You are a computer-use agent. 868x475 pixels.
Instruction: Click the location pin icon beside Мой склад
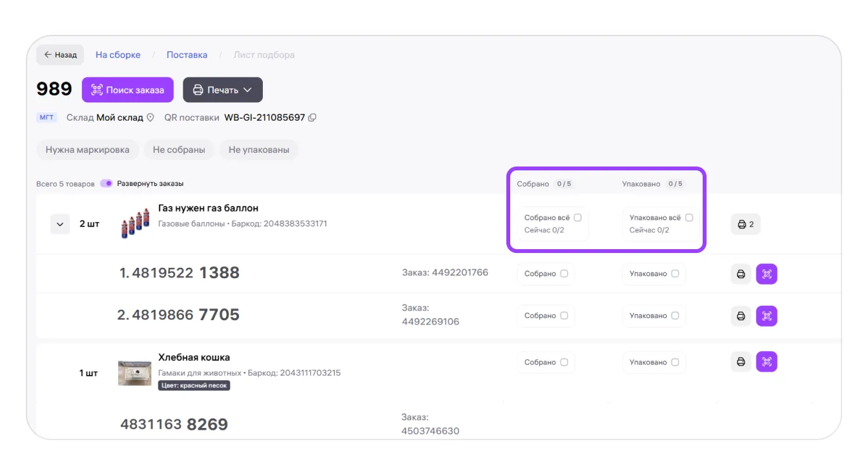150,117
